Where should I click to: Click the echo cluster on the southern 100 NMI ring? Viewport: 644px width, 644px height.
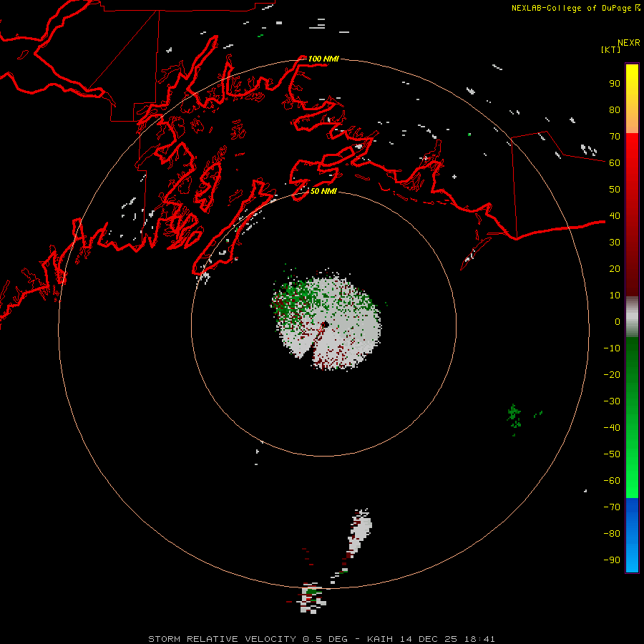point(311,597)
